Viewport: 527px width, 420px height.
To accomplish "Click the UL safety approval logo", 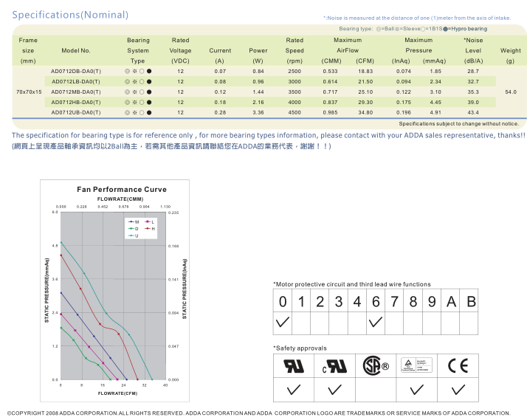I will pyautogui.click(x=294, y=366).
